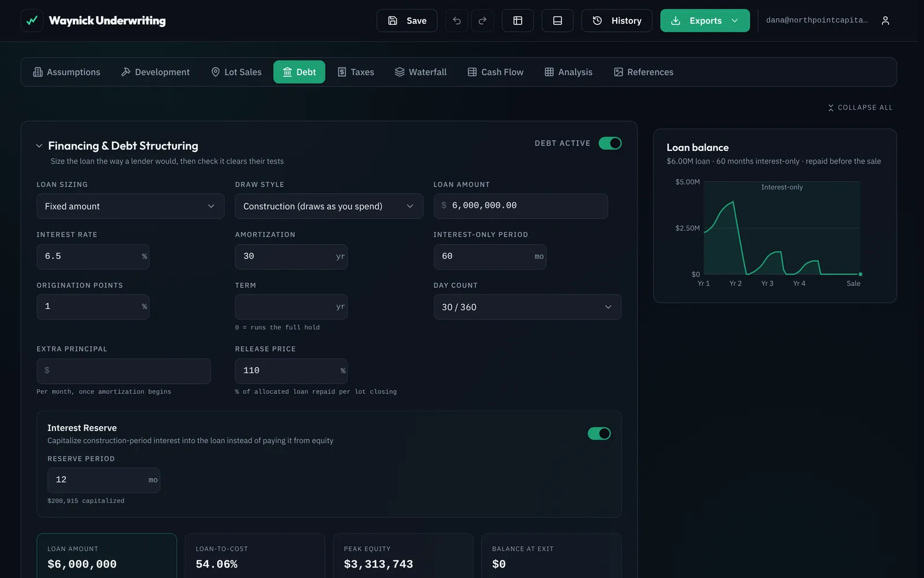Collapse the Financing & Debt Structuring section
This screenshot has height=578, width=924.
pyautogui.click(x=39, y=146)
